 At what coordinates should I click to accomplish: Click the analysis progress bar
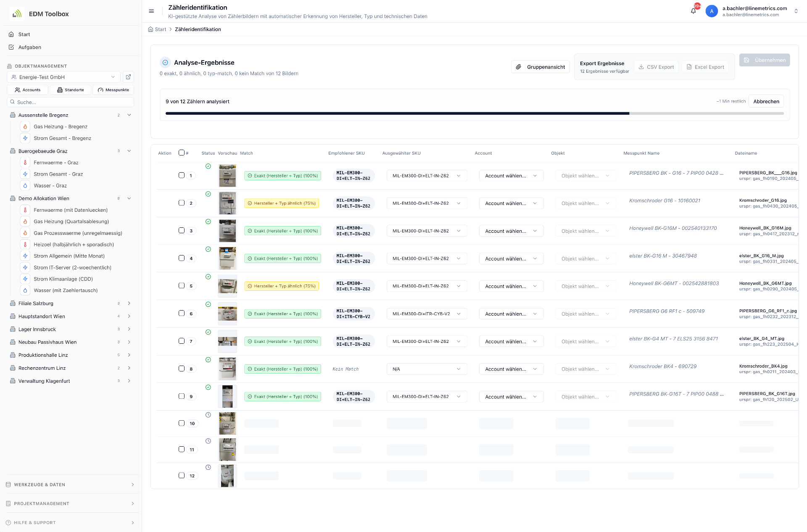pyautogui.click(x=475, y=113)
